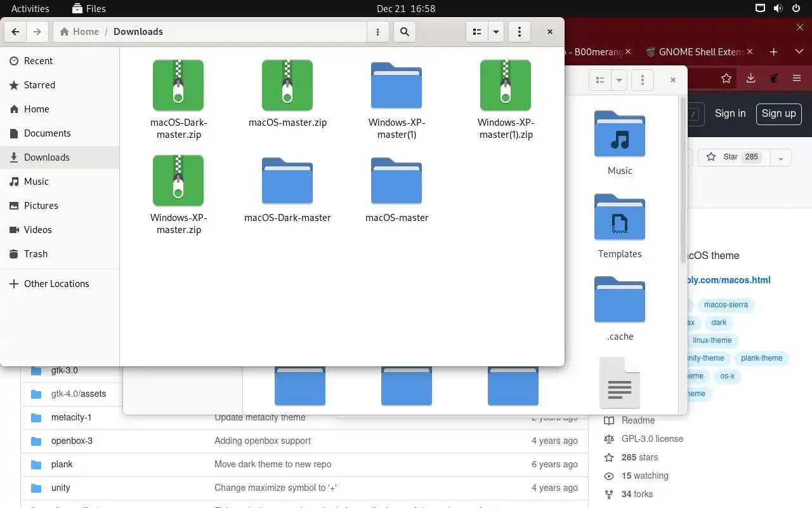Expand view dropdown in the rear Files window
Image resolution: width=812 pixels, height=508 pixels.
pyautogui.click(x=619, y=80)
